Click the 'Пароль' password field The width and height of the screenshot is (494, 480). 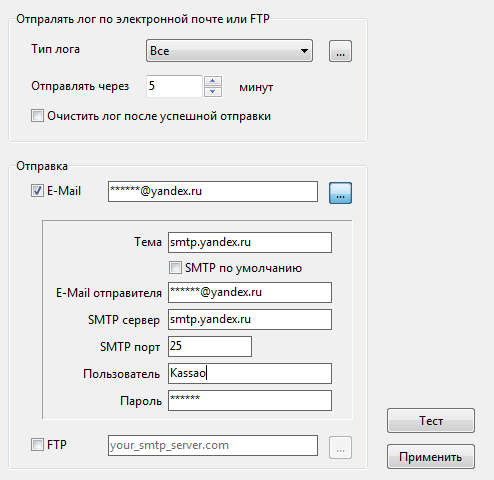click(x=250, y=400)
